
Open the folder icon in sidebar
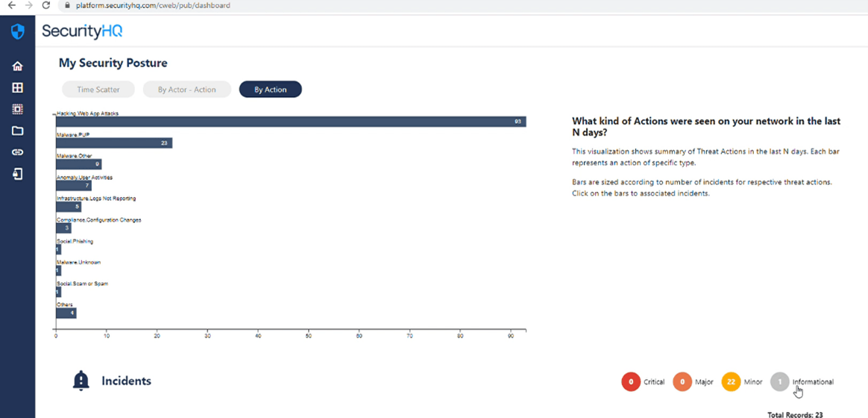17,131
